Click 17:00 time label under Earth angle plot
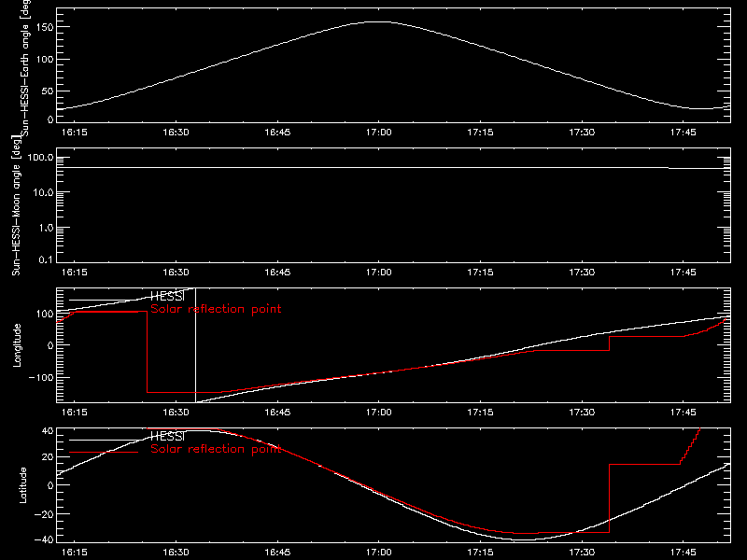747x560 pixels. [x=379, y=133]
